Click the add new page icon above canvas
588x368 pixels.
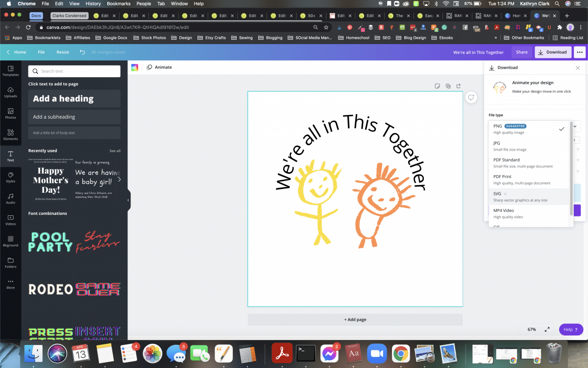[459, 86]
